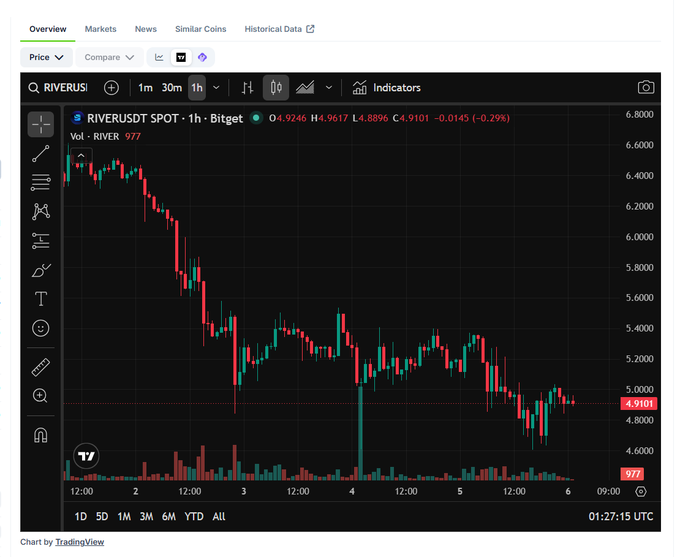
Task: Click the purple diamond chart view icon
Action: click(x=203, y=57)
